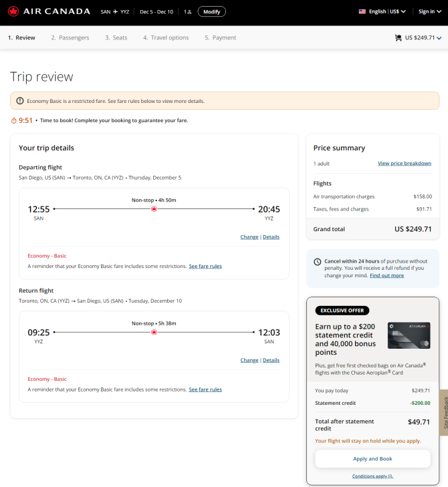Viewport: 448px width, 487px height.
Task: Change the return flight
Action: tap(249, 360)
